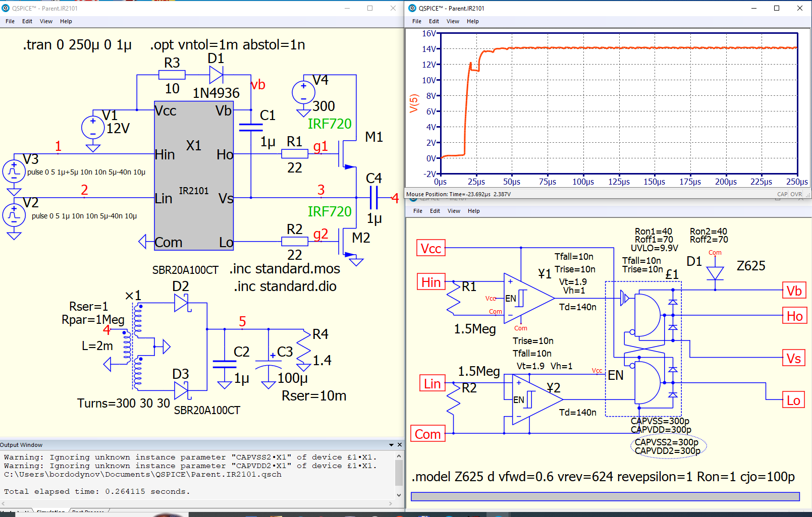Select M1 MOSFET symbol
Viewport: 812px width, 517px height.
(347, 154)
